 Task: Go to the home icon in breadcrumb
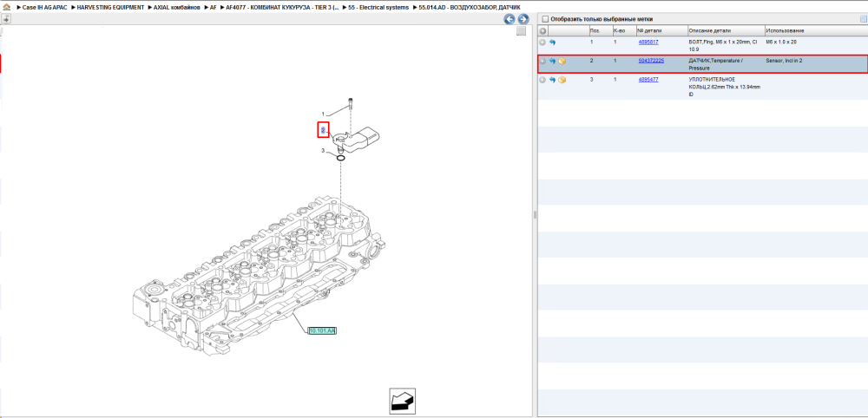tap(6, 7)
